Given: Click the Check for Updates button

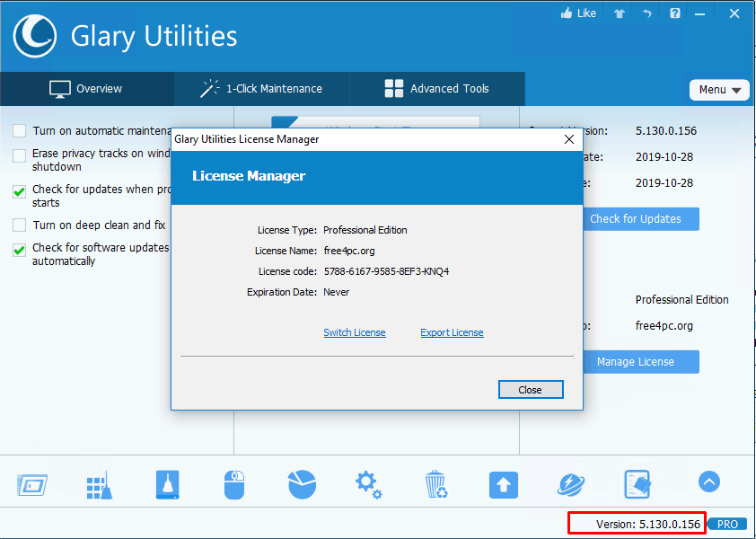Looking at the screenshot, I should [641, 219].
